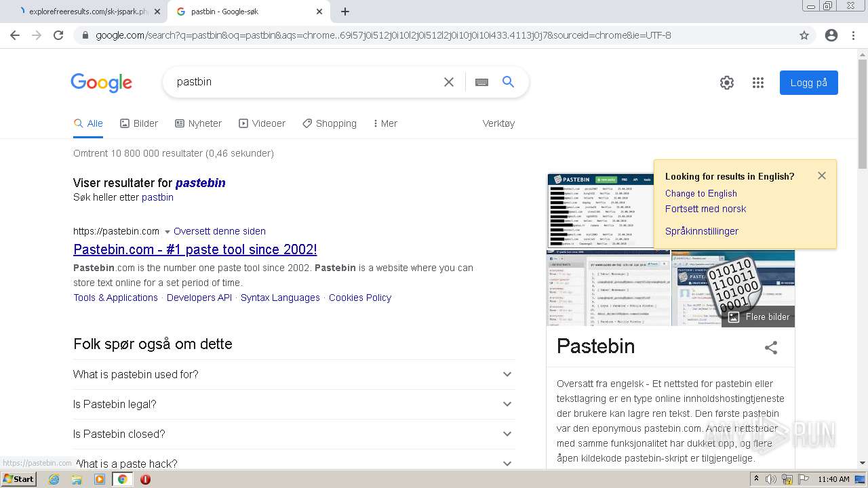The image size is (868, 488).
Task: Click the 11:40 AM taskbar clock
Action: coord(833,479)
